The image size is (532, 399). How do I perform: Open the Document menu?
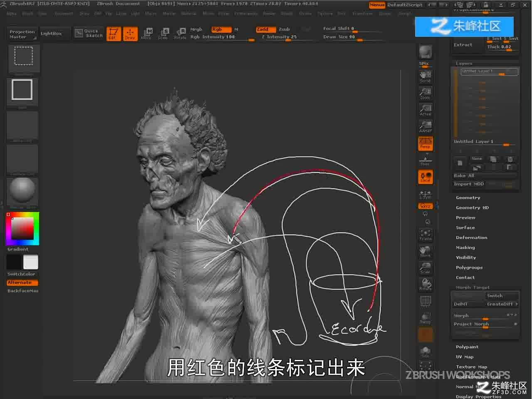pyautogui.click(x=64, y=14)
